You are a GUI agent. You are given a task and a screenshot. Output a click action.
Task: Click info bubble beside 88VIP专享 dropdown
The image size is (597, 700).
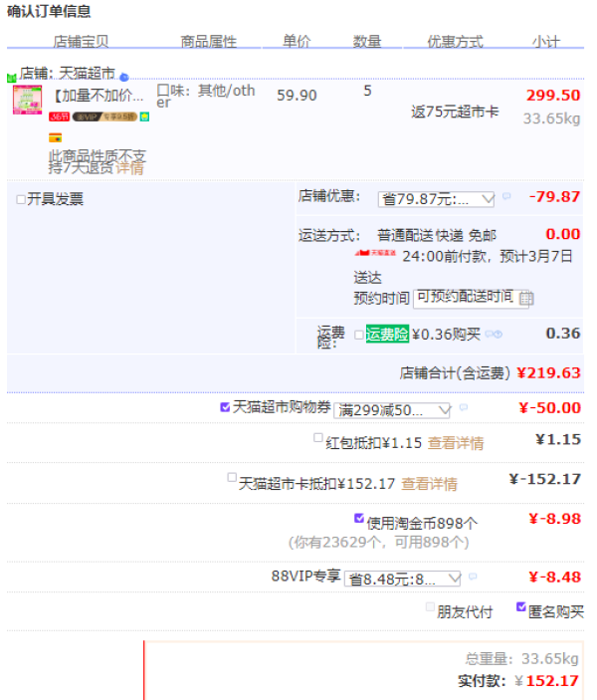click(473, 577)
